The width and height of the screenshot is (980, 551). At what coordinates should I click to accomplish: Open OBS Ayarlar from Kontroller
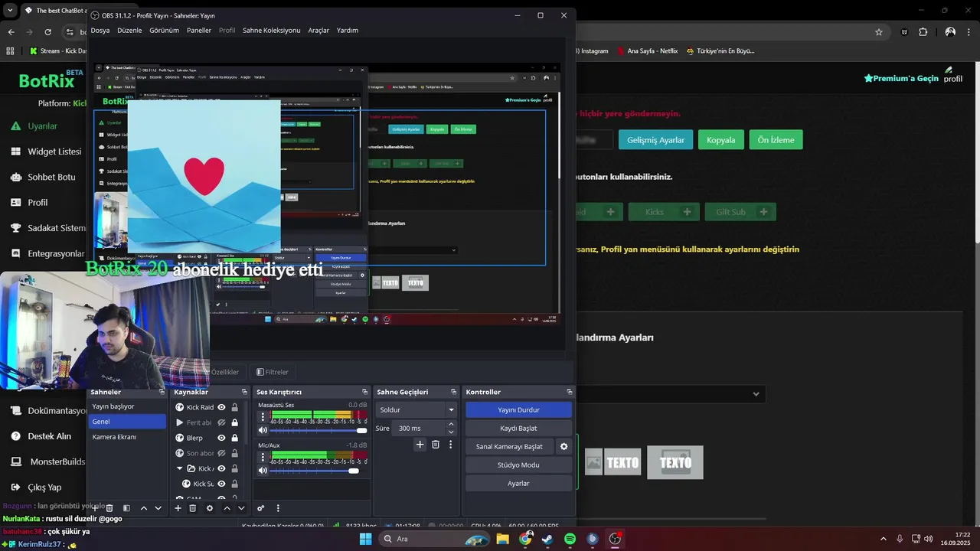[518, 483]
